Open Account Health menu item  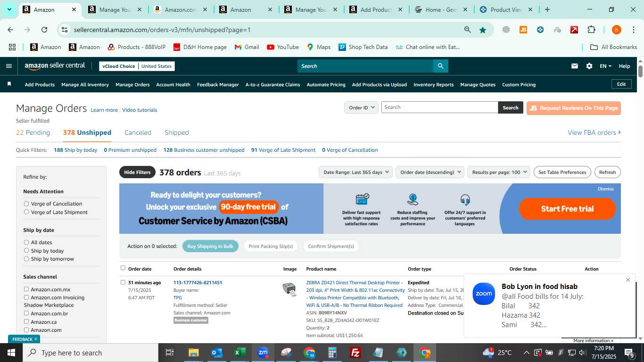point(173,84)
